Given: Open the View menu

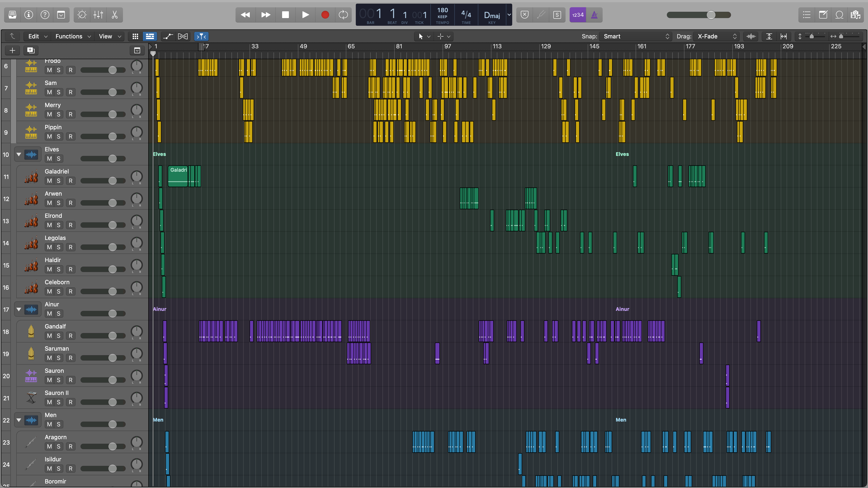Looking at the screenshot, I should tap(110, 36).
